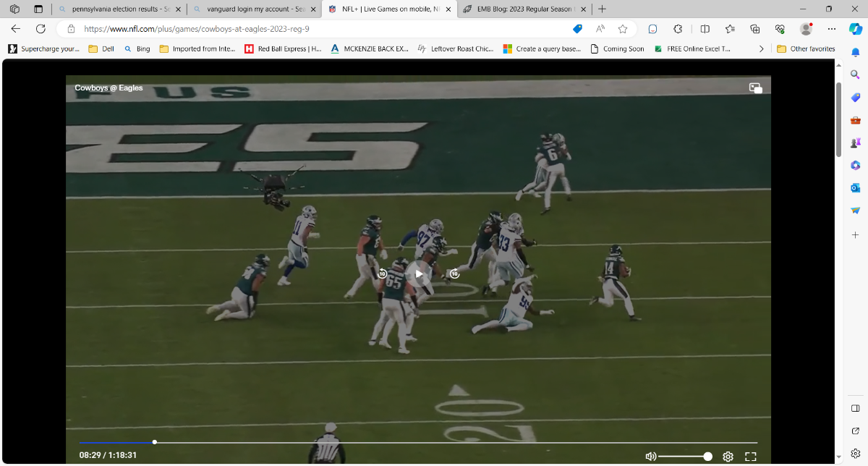Play the Cowboys @ Eagles video
Image resolution: width=868 pixels, height=466 pixels.
point(418,274)
